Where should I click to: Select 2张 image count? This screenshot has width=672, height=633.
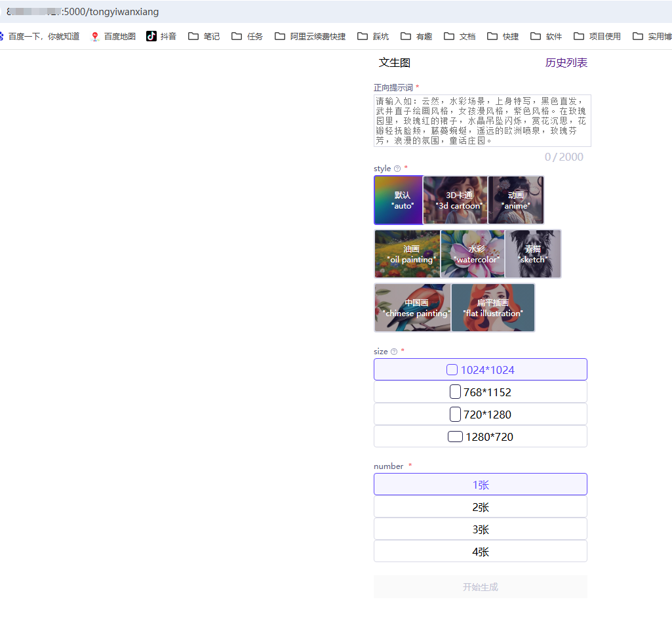[x=481, y=507]
